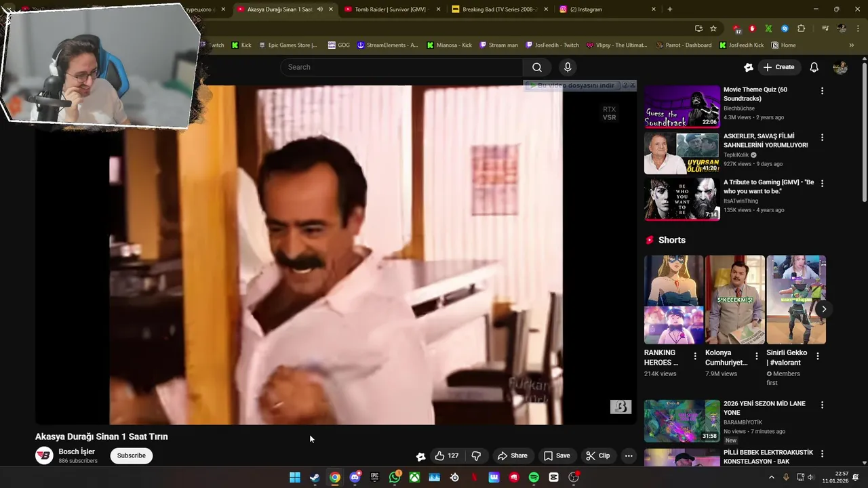Open options for A Tribute to Gaming video

(822, 184)
